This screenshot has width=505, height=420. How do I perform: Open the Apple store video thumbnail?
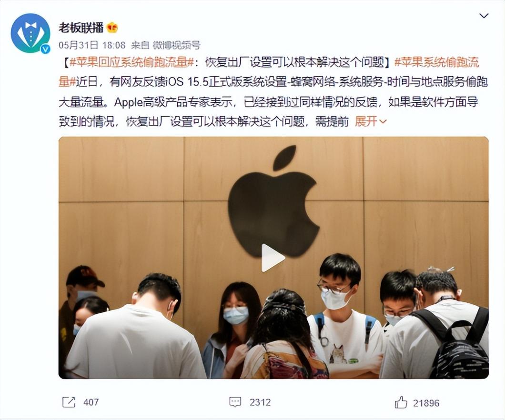(273, 258)
